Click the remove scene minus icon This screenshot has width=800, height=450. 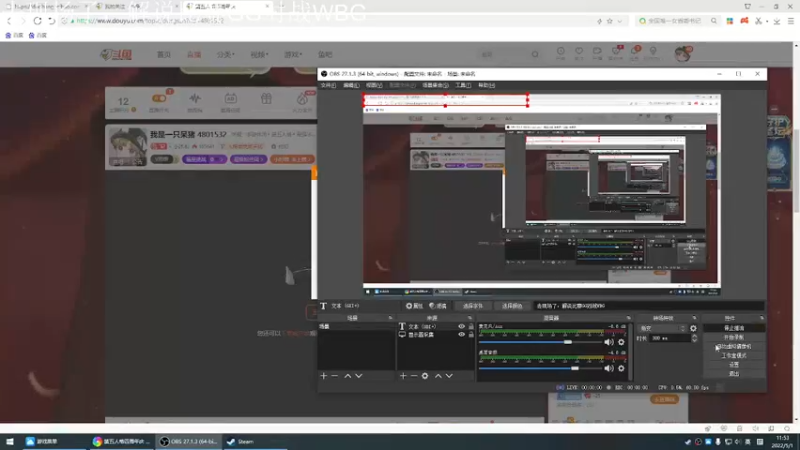pyautogui.click(x=335, y=376)
